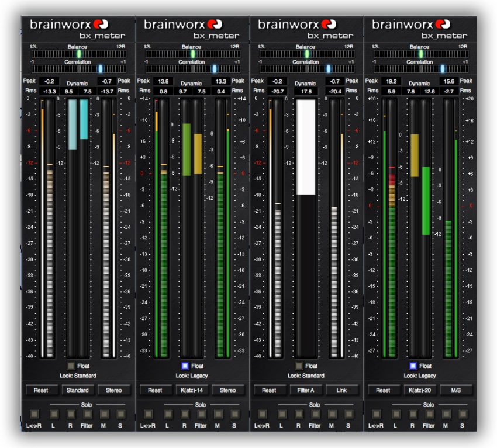Click the Dynamic value field showing 17.8
497x448 pixels.
(x=305, y=91)
